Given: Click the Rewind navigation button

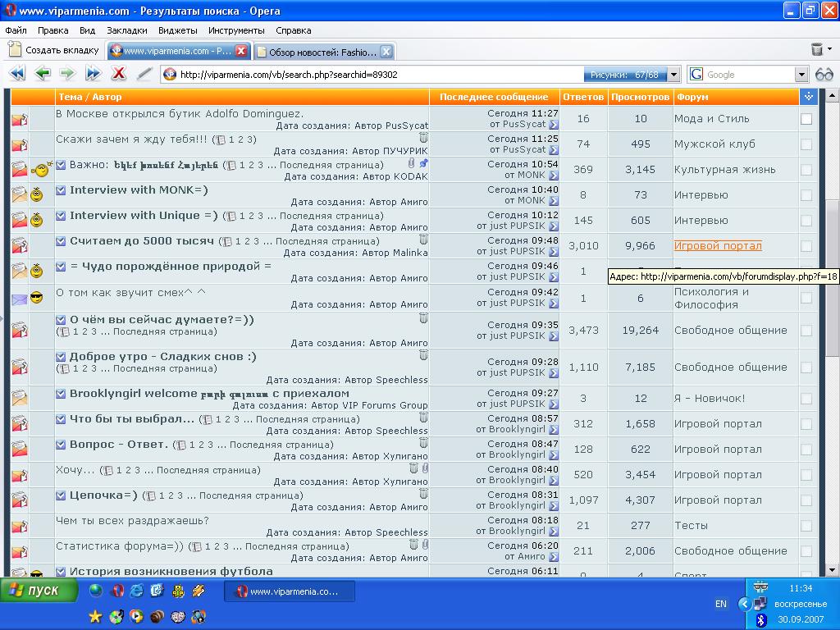Looking at the screenshot, I should [x=17, y=74].
